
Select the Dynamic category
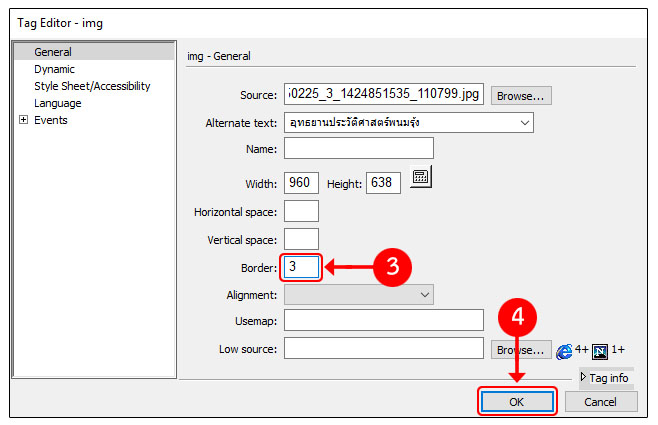coord(54,69)
